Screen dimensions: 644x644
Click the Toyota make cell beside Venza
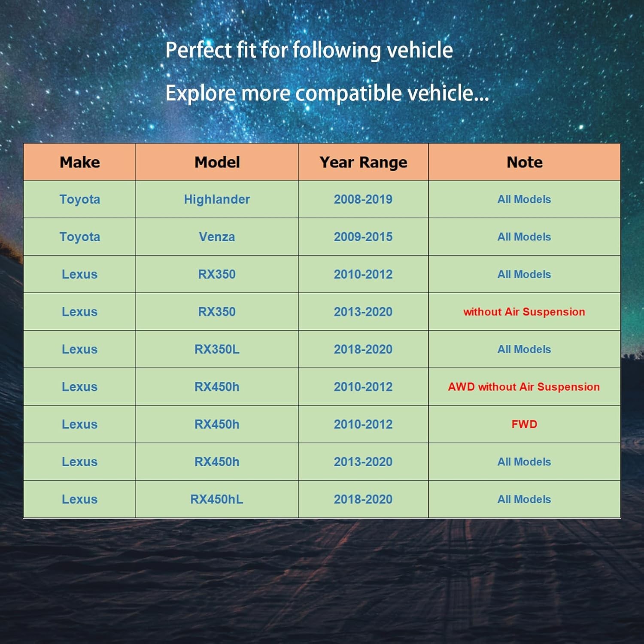pos(79,237)
